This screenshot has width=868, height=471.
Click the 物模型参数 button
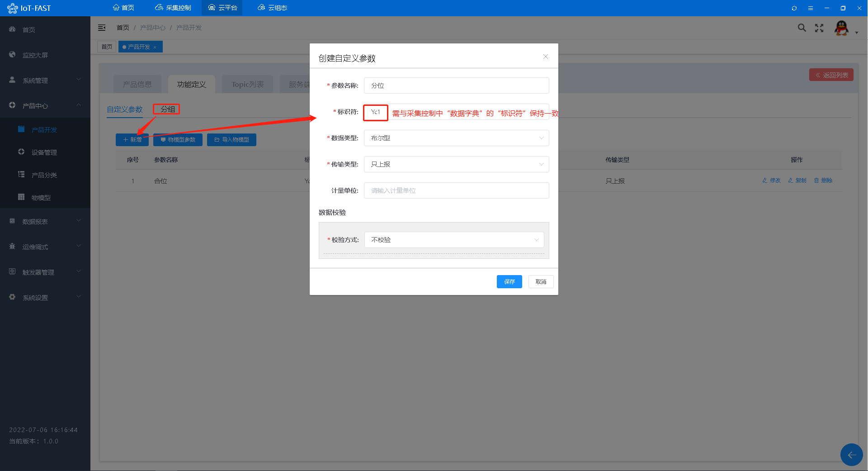coord(178,140)
